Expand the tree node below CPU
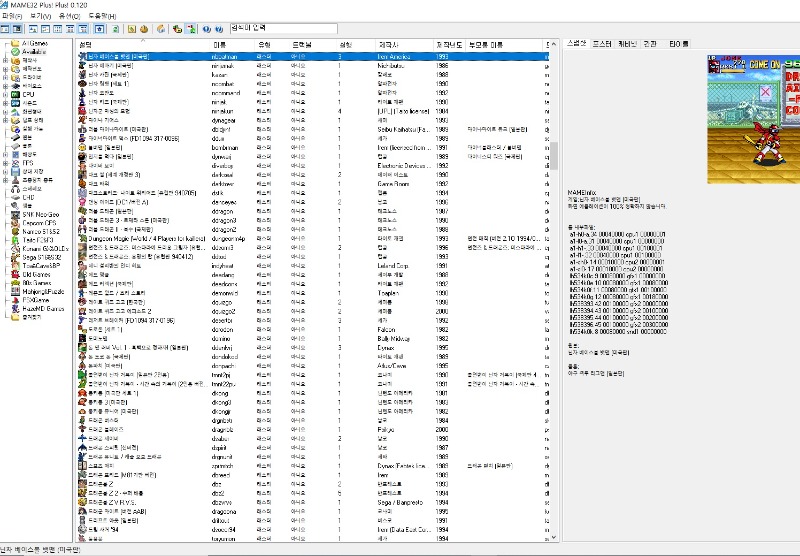 [6, 103]
